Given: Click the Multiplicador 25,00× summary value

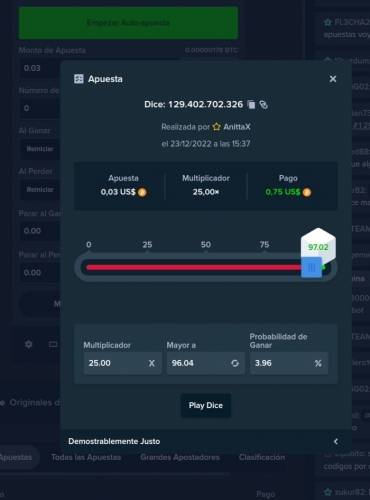Looking at the screenshot, I should 206,192.
